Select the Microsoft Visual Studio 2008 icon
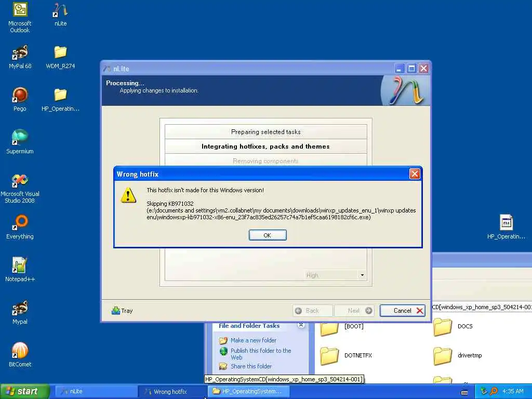Viewport: 532px width, 399px height. point(20,188)
